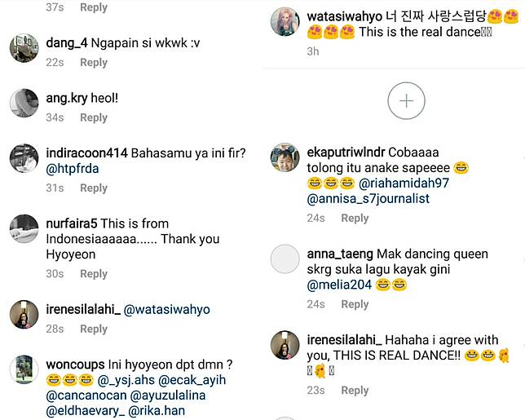Tap ang.kry's avatar
The image size is (525, 420).
(x=24, y=103)
